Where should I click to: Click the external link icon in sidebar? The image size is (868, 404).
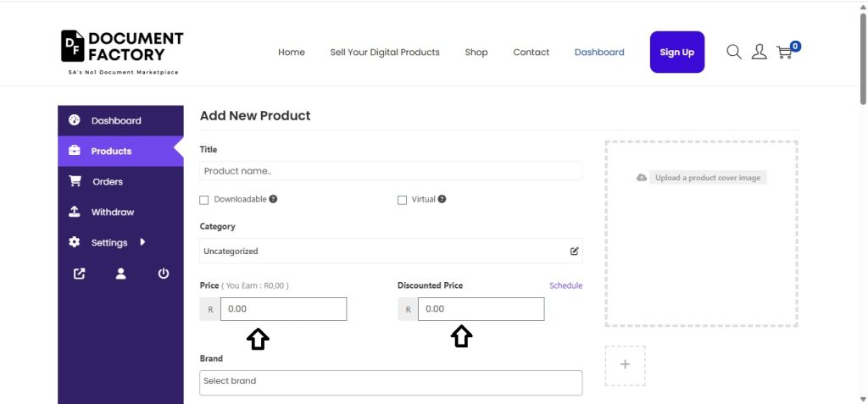click(x=79, y=274)
